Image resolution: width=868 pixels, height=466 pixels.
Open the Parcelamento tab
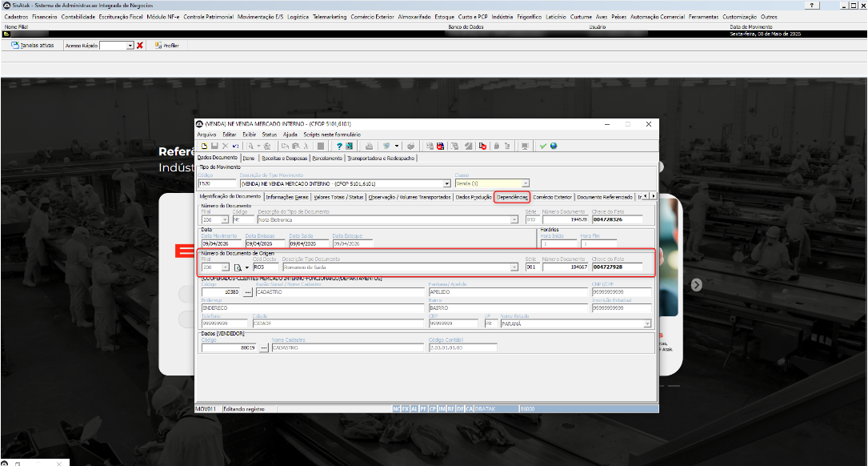(327, 158)
